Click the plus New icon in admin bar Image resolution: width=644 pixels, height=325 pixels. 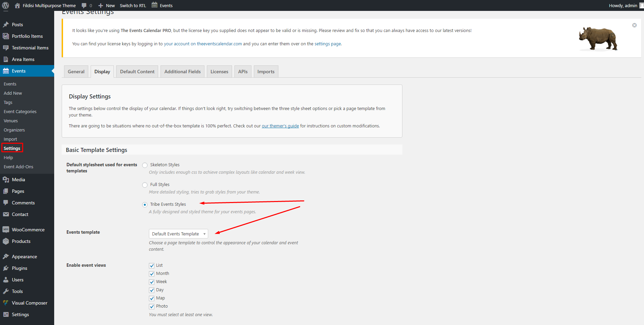pyautogui.click(x=101, y=5)
